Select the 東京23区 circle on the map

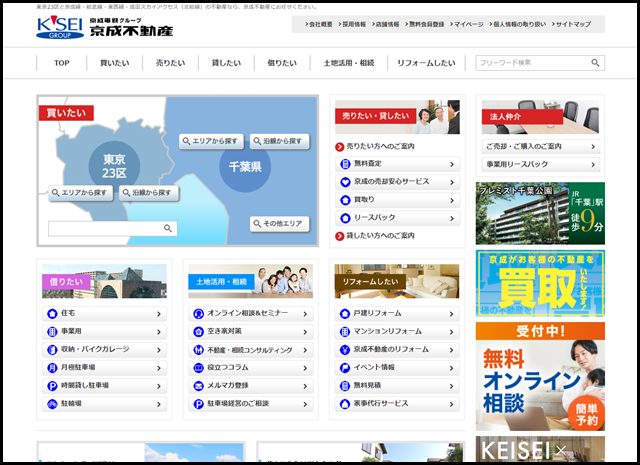coord(114,166)
